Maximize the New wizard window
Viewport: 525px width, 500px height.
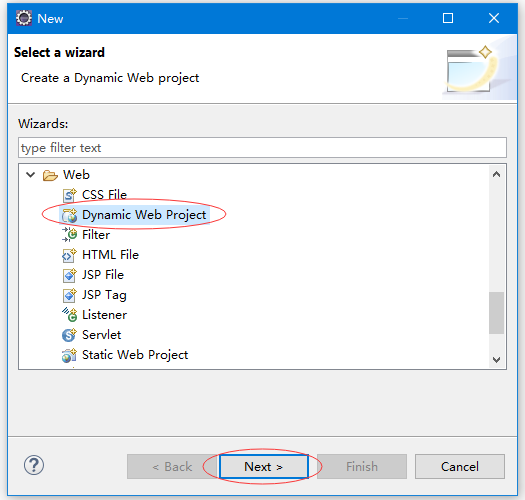click(x=448, y=18)
